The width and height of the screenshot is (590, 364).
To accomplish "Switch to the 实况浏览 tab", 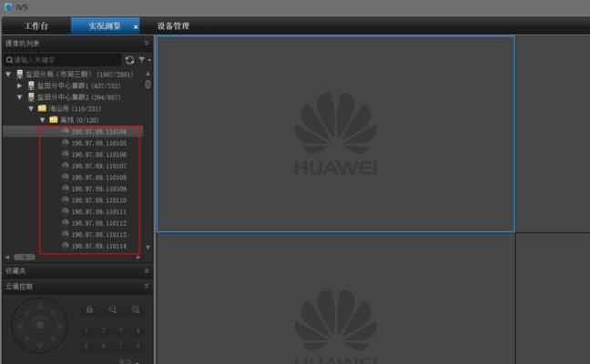I will click(x=104, y=26).
